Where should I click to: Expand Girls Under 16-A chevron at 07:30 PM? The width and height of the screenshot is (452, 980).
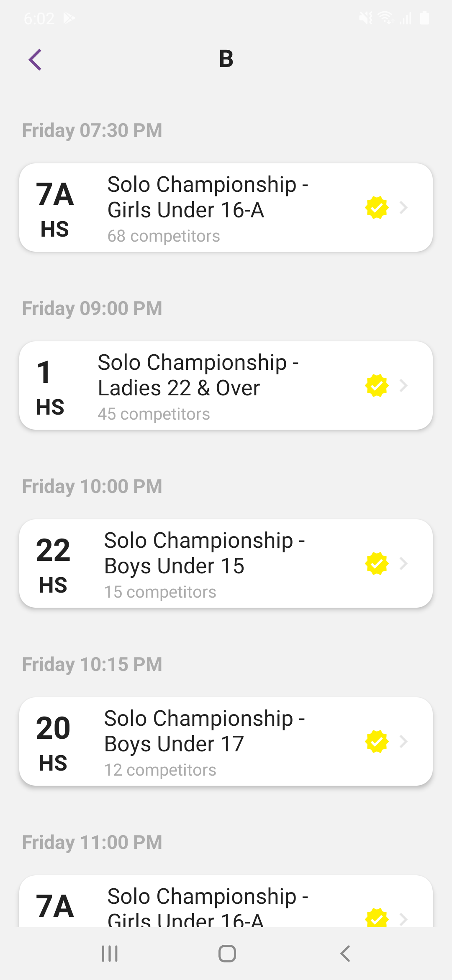[403, 208]
